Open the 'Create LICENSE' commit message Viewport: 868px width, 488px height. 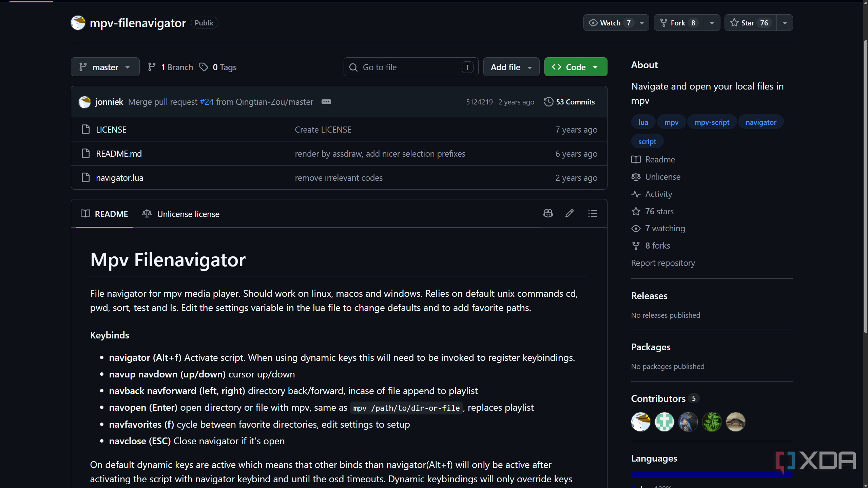point(323,130)
